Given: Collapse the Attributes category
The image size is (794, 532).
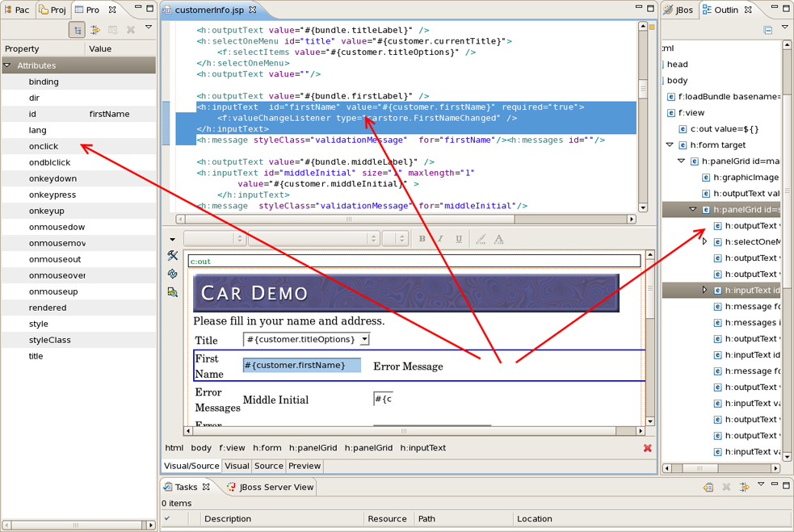Looking at the screenshot, I should coord(8,65).
